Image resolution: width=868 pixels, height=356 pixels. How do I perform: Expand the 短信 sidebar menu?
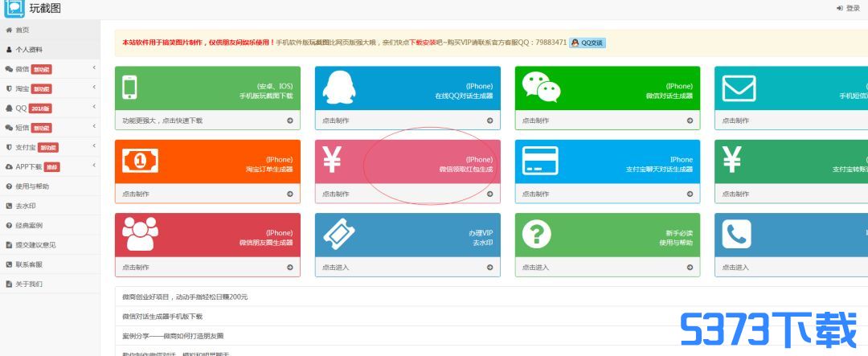(50, 127)
